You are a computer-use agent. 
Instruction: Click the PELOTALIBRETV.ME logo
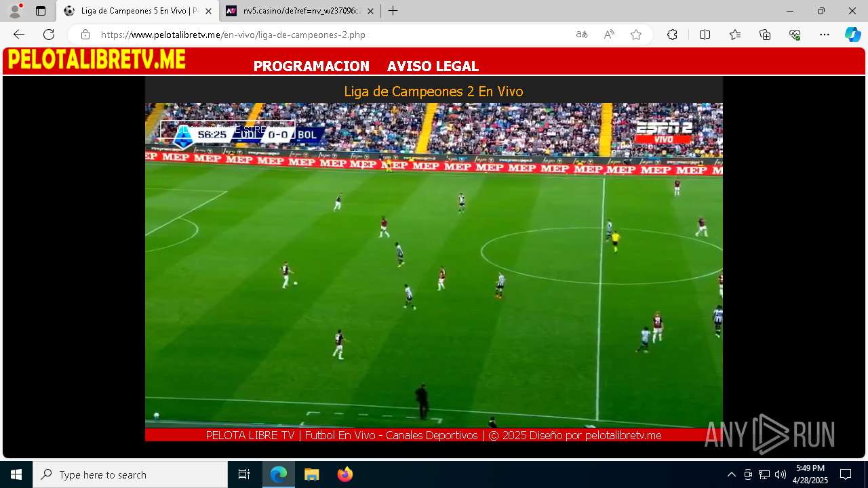pos(96,60)
